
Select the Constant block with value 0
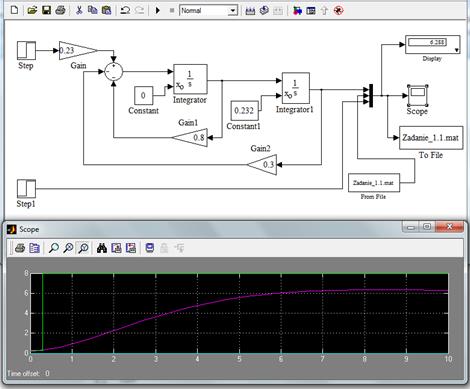144,95
